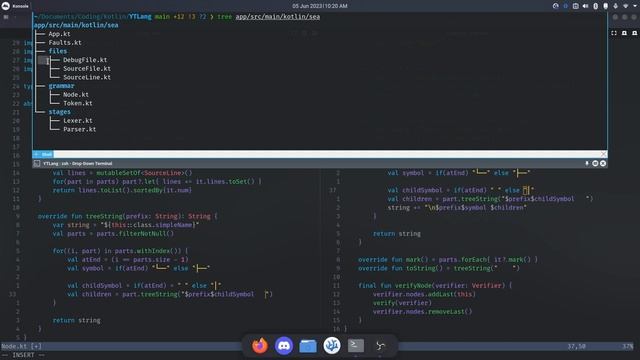This screenshot has height=360, width=640.
Task: Click the fullscreen icon in the right panel
Action: (x=614, y=33)
